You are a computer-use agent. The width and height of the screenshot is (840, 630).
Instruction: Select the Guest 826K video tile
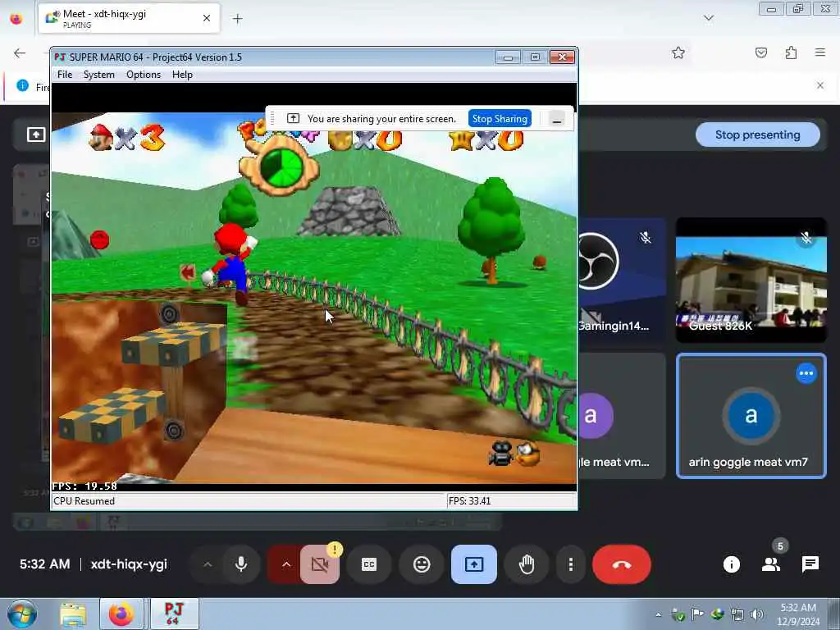[x=751, y=280]
